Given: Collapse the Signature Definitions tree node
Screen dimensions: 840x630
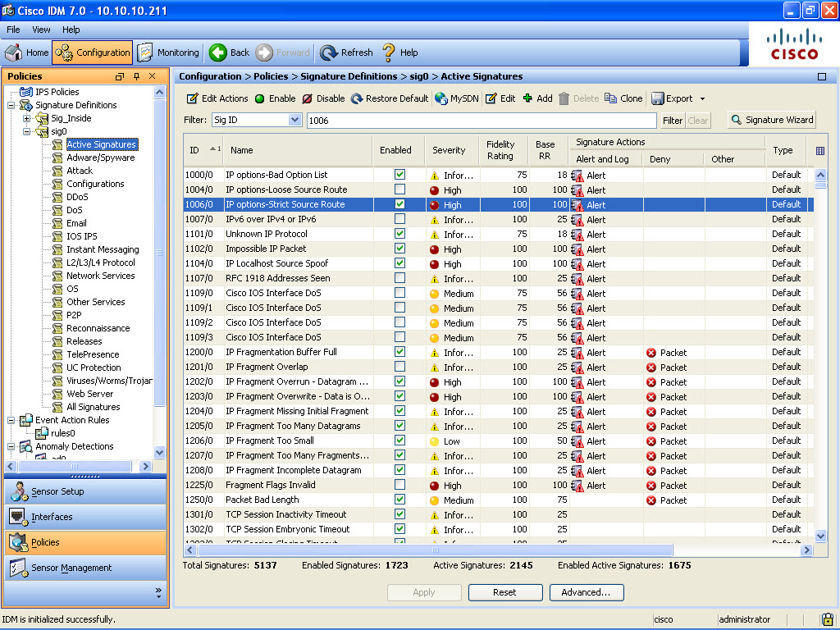Looking at the screenshot, I should pyautogui.click(x=11, y=105).
